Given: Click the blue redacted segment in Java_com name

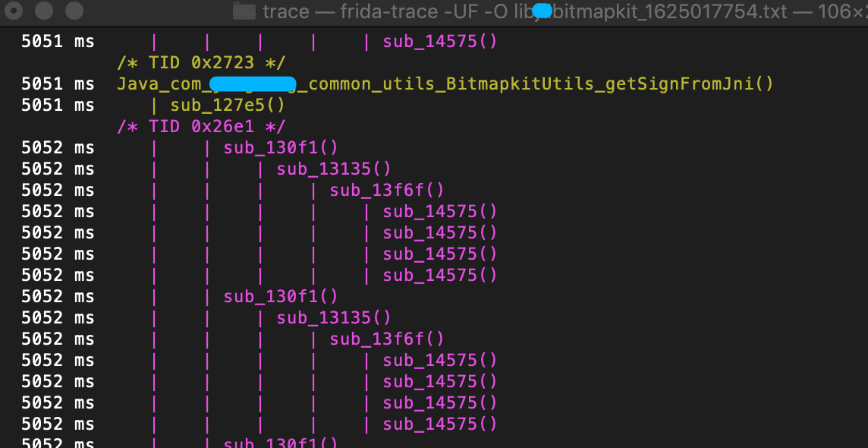Looking at the screenshot, I should pyautogui.click(x=254, y=84).
